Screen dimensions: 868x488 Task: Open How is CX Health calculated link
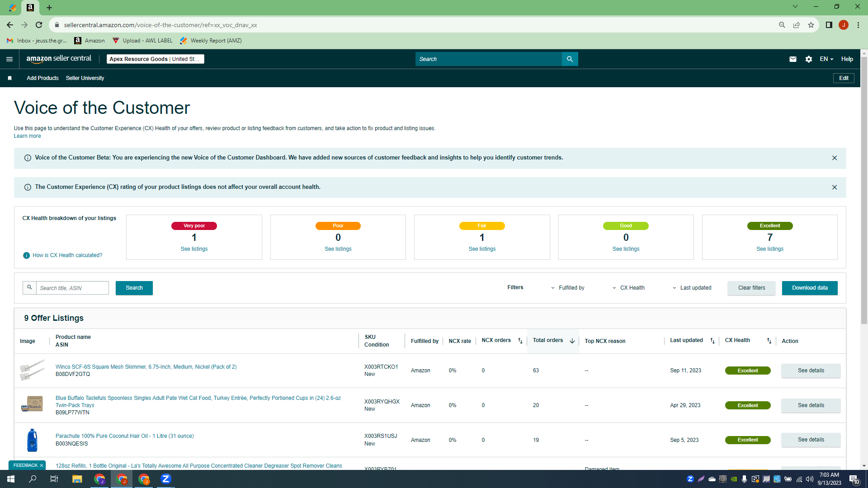pyautogui.click(x=67, y=256)
